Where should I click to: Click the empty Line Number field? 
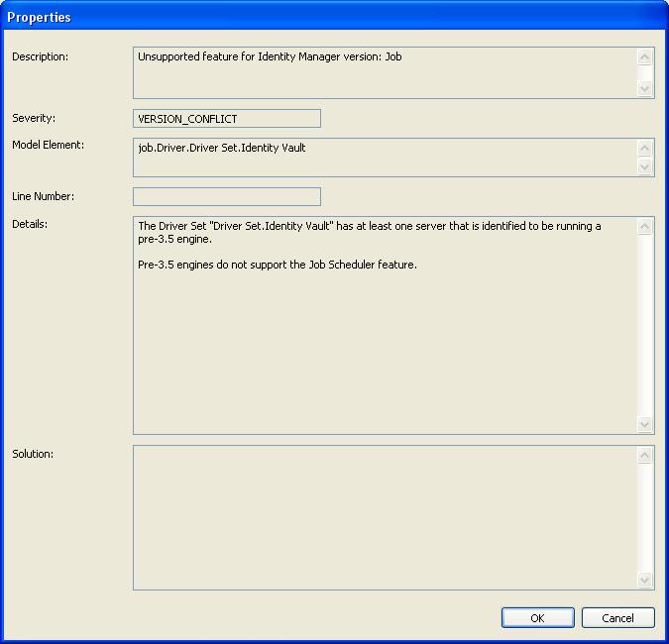point(227,196)
